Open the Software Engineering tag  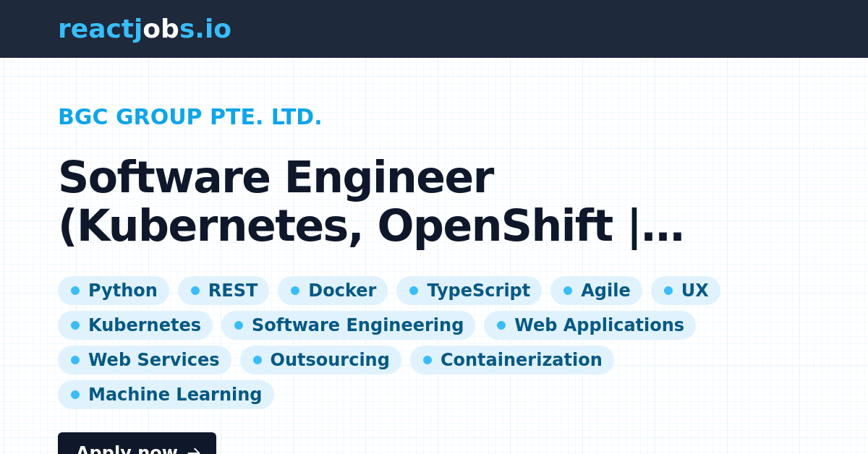[x=347, y=325]
